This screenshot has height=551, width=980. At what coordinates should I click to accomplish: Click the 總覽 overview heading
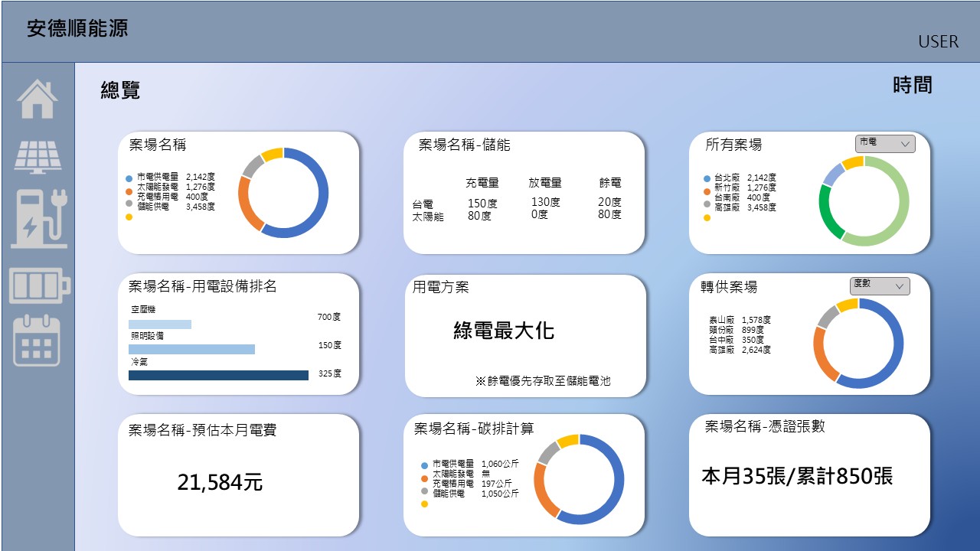click(x=120, y=90)
